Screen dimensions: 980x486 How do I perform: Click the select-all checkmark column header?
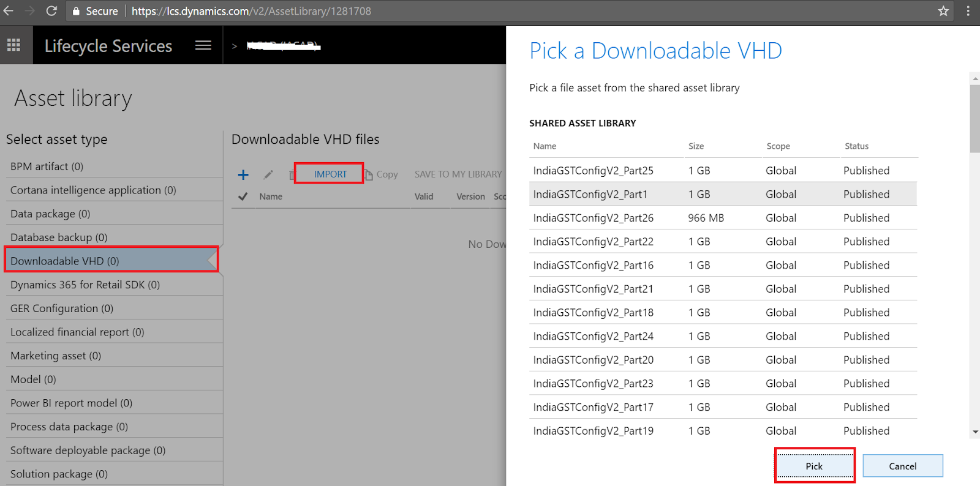tap(243, 196)
